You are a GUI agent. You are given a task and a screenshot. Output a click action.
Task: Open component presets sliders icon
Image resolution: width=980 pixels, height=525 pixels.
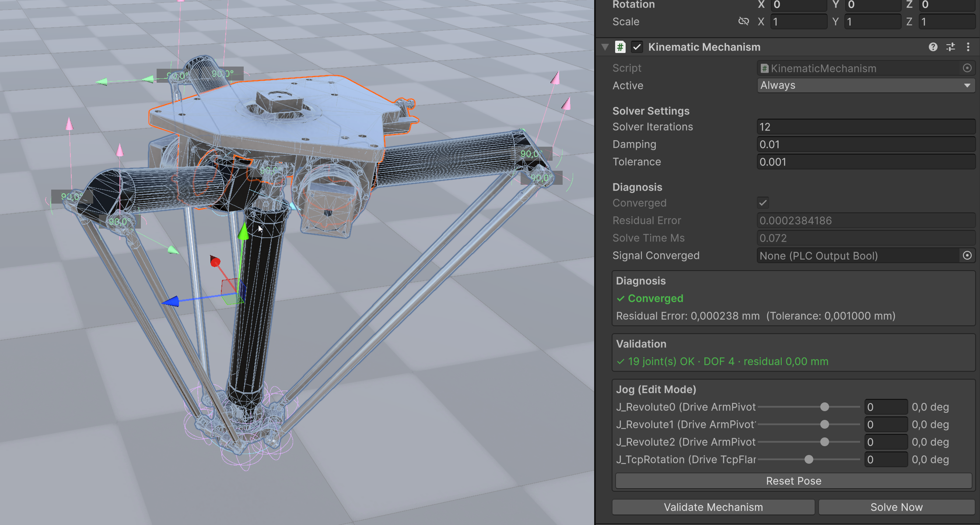click(x=951, y=47)
